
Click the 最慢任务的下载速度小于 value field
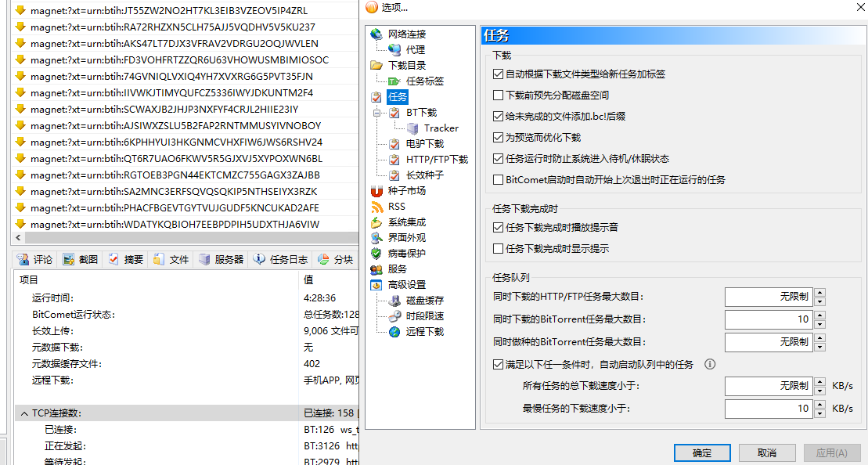[769, 409]
